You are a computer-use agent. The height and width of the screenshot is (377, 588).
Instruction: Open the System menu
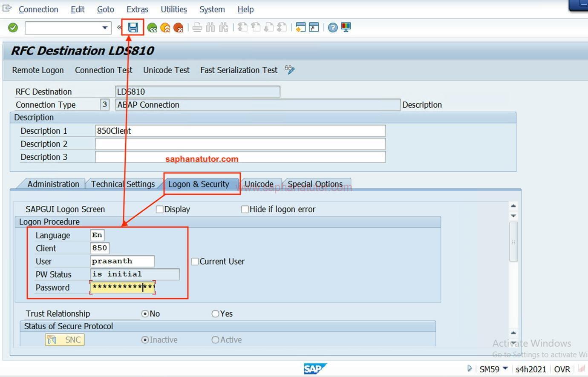[x=212, y=9]
